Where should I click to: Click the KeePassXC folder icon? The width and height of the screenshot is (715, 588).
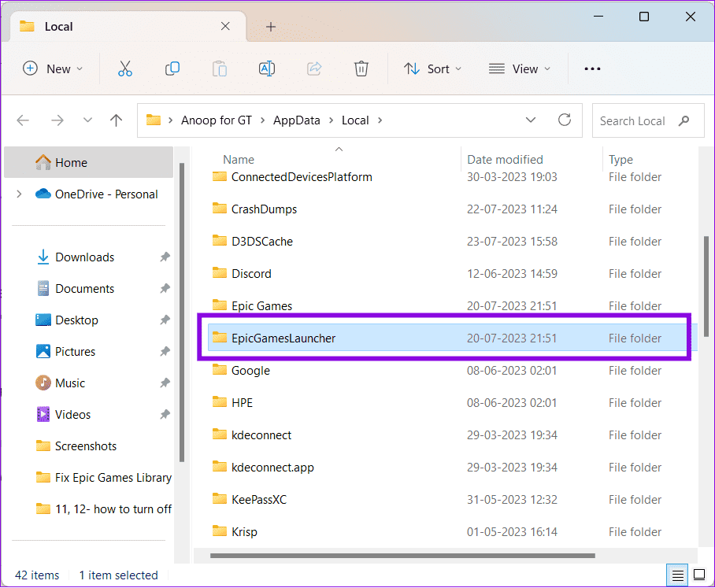[x=220, y=499]
